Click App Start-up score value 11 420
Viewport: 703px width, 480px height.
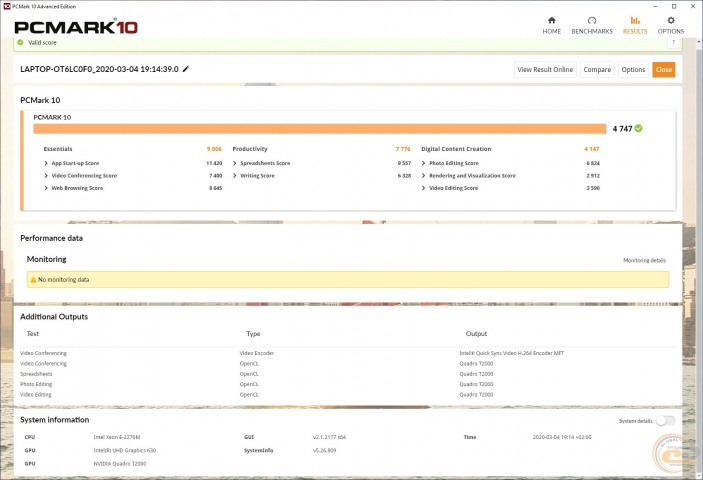pos(214,163)
